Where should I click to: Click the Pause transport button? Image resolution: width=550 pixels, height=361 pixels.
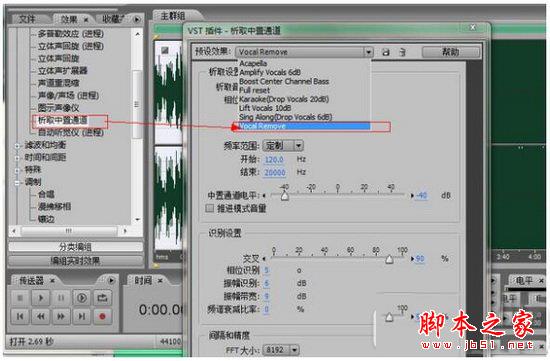click(61, 298)
